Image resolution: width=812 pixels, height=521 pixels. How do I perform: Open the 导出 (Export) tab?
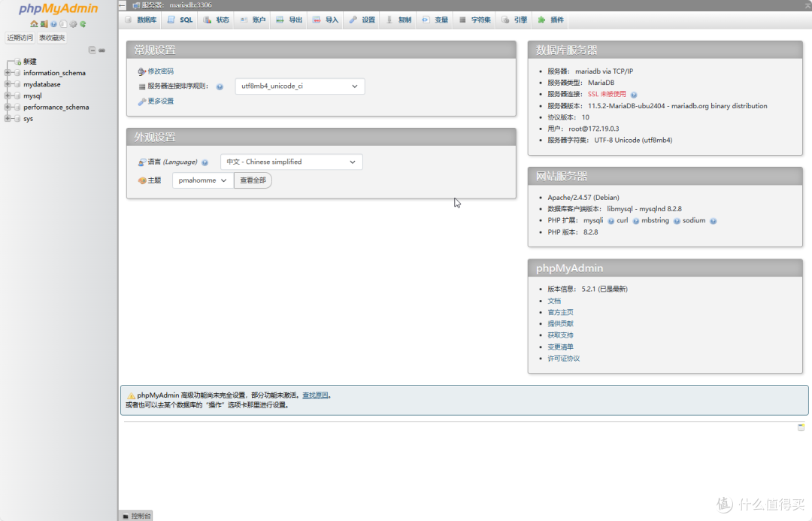coord(289,20)
